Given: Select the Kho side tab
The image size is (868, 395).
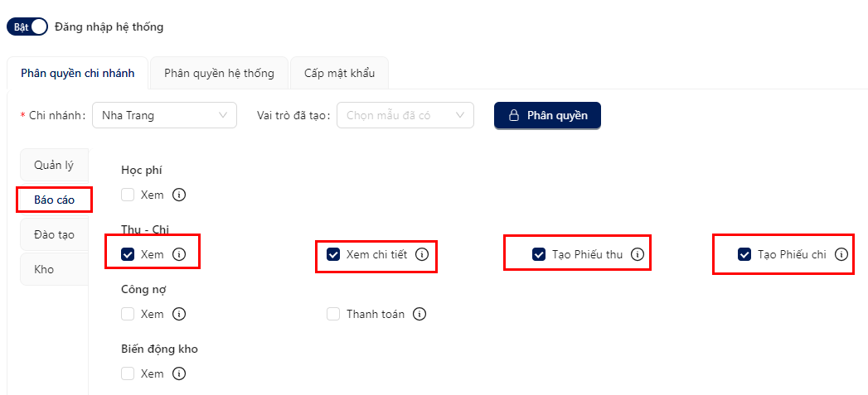Looking at the screenshot, I should (54, 269).
